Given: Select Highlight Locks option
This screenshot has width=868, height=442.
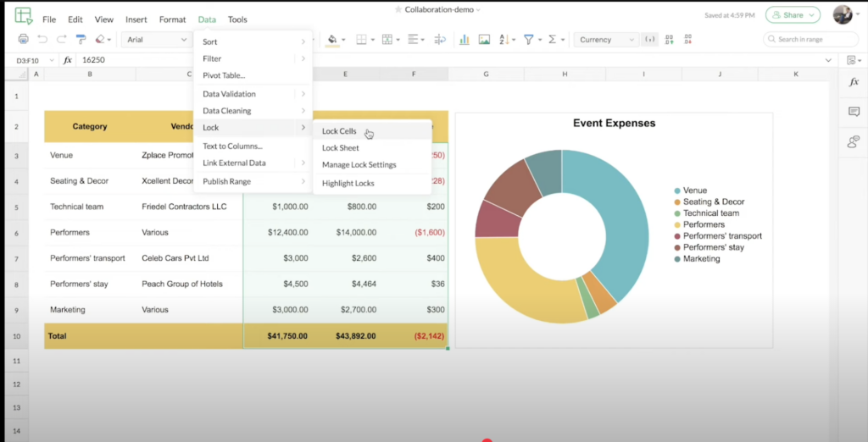Looking at the screenshot, I should pos(372,183).
